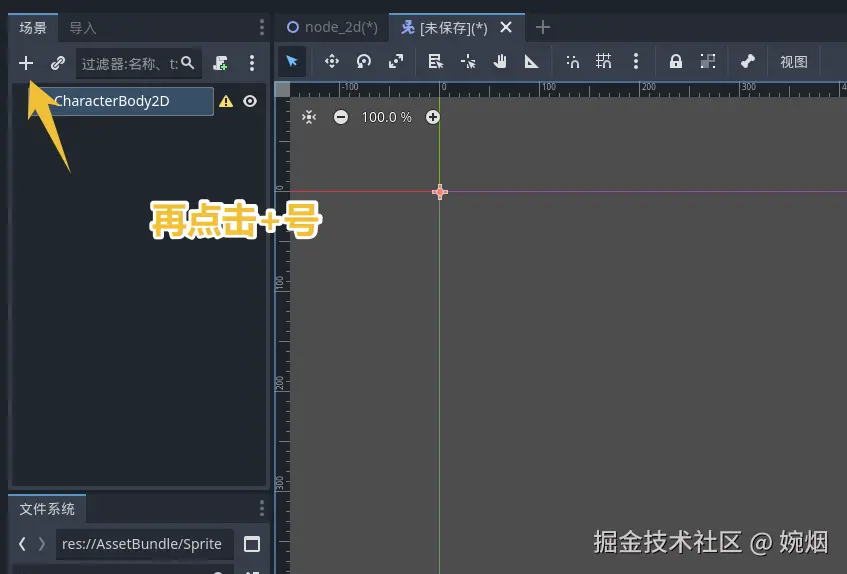Click the origin marker in the viewport
Viewport: 847px width, 574px height.
[440, 192]
